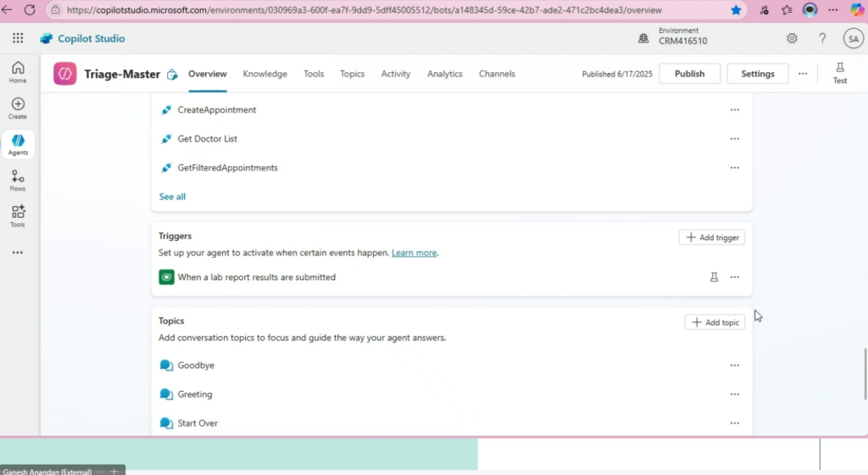Open the browser profile avatar
Screen dimensions: 868x475
(810, 10)
